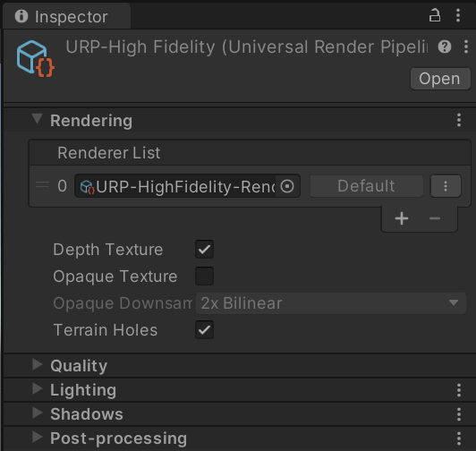Toggle the Inspector lock icon
476x451 pixels.
(435, 15)
